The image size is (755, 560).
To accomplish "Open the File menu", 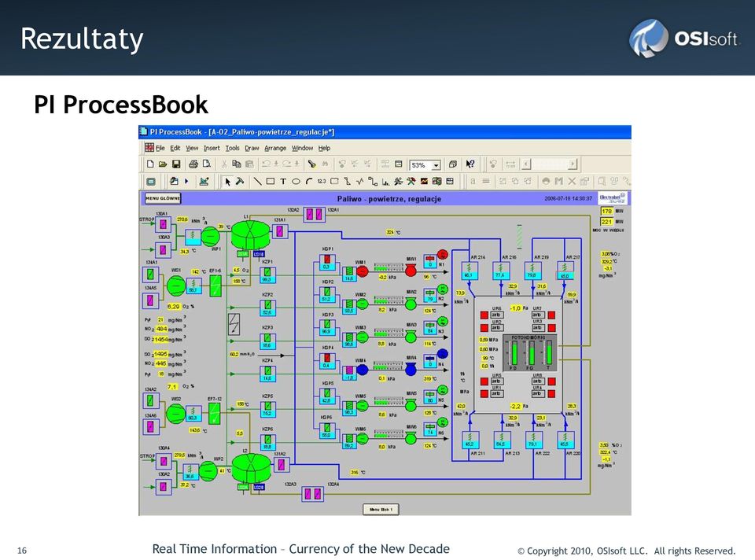I will (x=160, y=149).
